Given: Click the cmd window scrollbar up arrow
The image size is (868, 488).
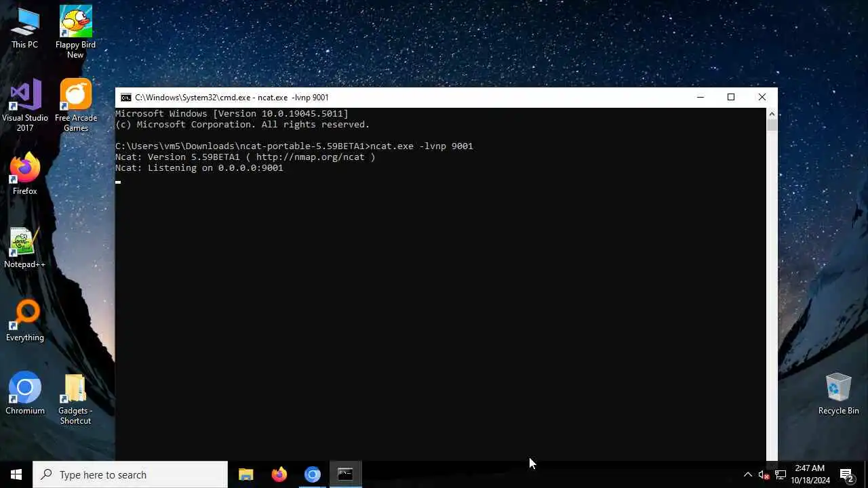Looking at the screenshot, I should 772,114.
